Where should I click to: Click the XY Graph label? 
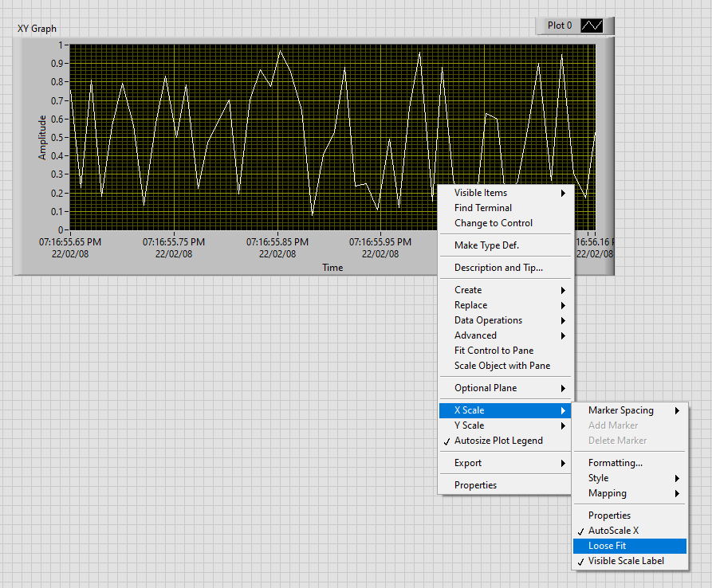click(37, 29)
